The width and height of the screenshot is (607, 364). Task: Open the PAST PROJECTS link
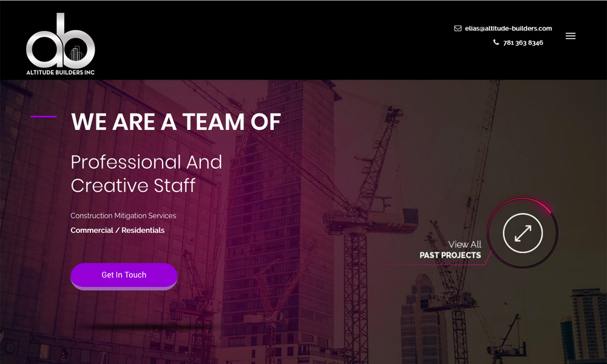tap(450, 255)
